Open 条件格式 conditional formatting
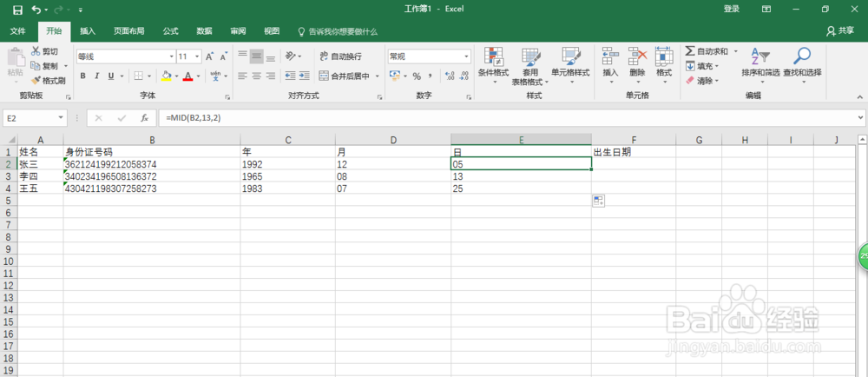Viewport: 868px width, 377px height. (x=493, y=65)
